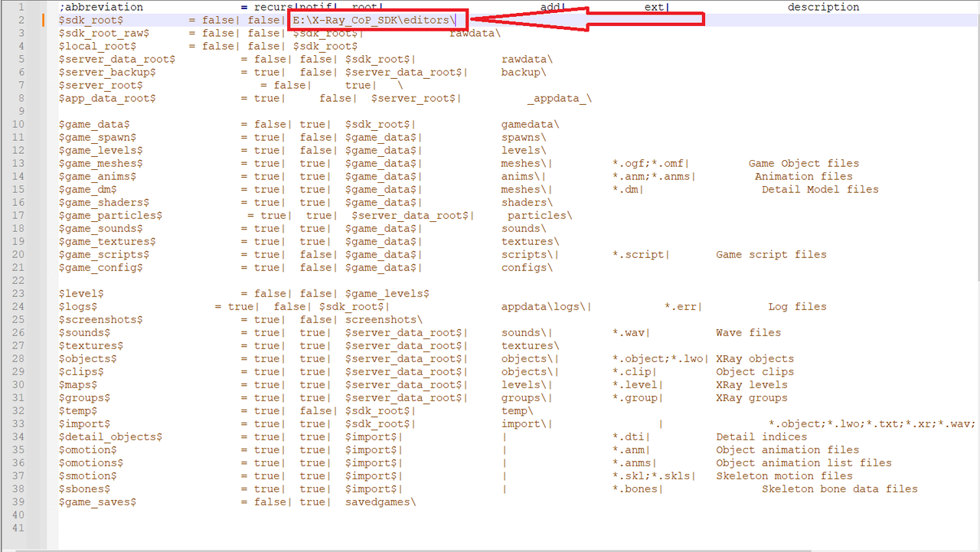Select the $game_particles$ abbreviation
Viewport: 980px width, 552px height.
click(x=111, y=215)
